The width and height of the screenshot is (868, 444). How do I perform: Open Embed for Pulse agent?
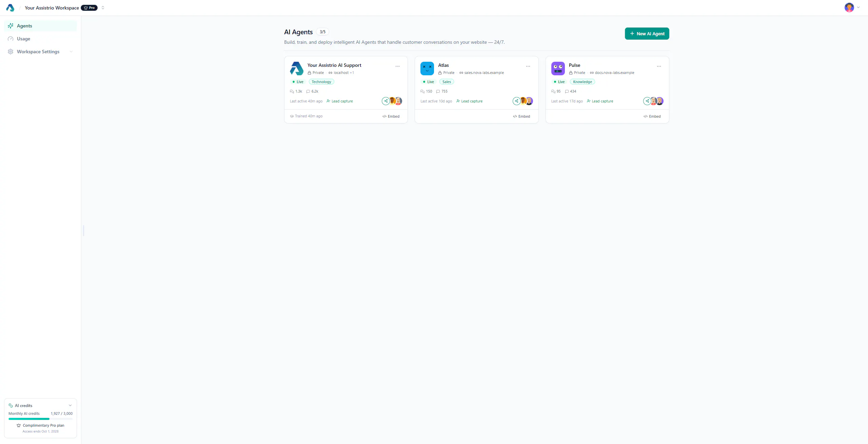pos(652,116)
